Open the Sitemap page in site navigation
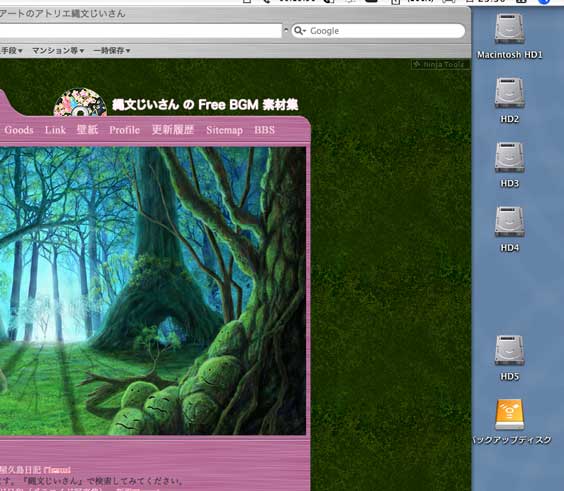 pyautogui.click(x=224, y=130)
